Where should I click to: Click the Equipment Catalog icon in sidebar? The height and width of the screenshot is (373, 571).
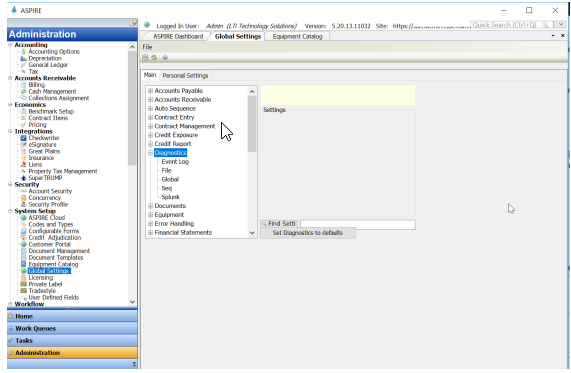[24, 264]
